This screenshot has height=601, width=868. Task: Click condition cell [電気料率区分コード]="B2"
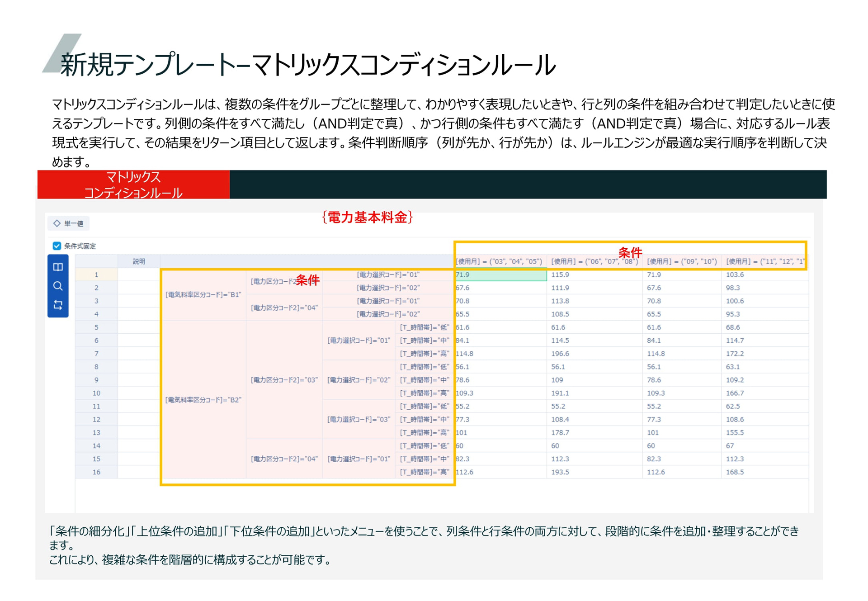click(x=203, y=400)
